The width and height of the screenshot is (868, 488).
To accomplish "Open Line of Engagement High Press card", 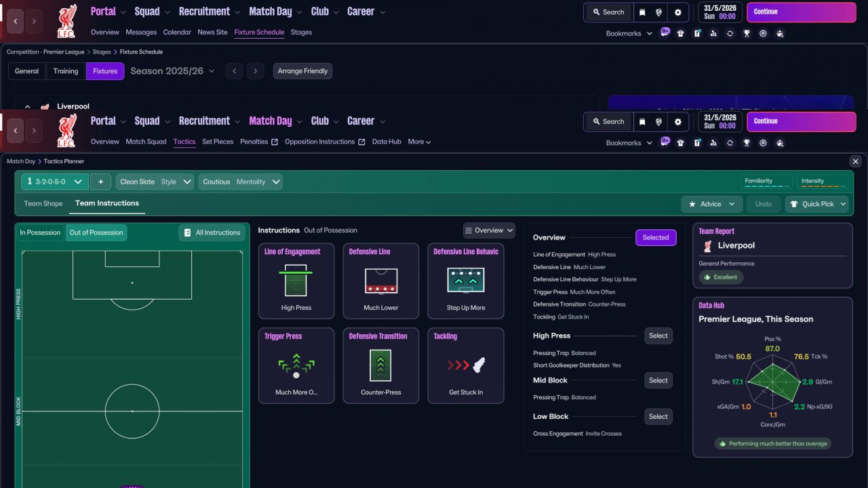I will (296, 281).
